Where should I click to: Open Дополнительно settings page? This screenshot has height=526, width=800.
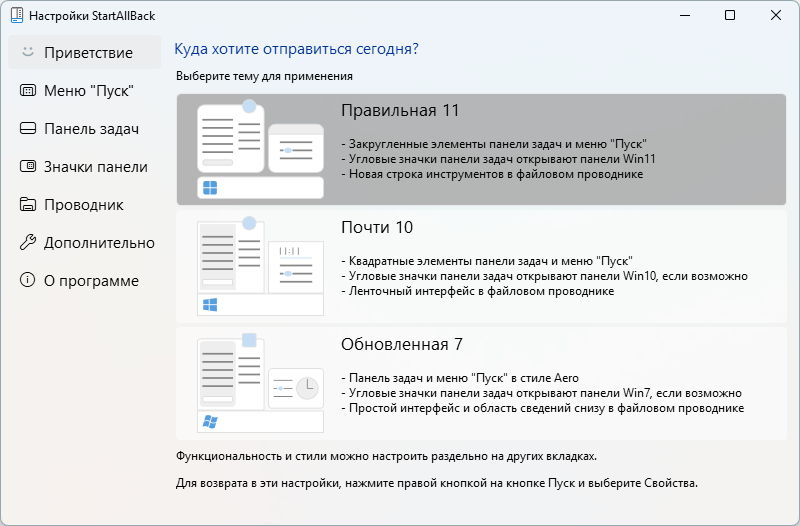[84, 242]
